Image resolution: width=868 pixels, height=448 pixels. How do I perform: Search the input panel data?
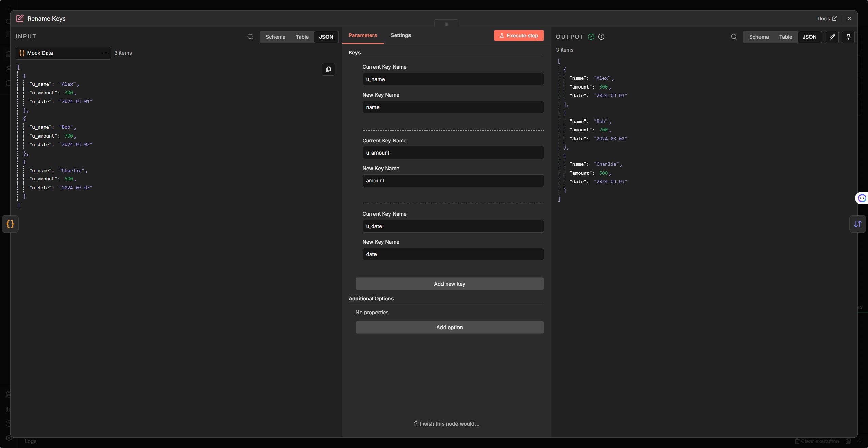250,37
